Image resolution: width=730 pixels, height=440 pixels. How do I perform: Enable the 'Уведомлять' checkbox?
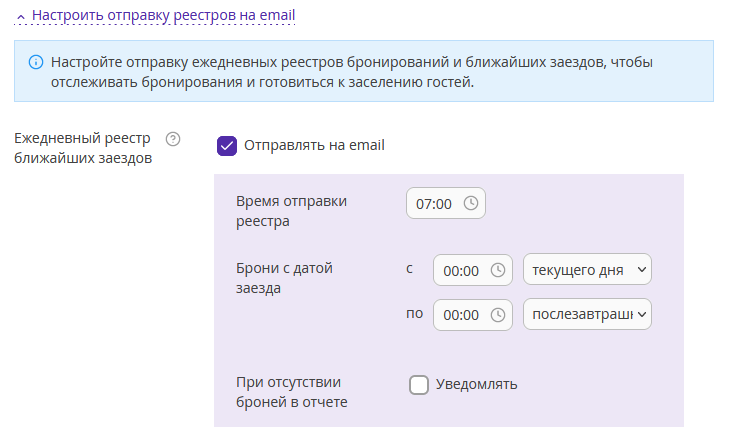pos(419,385)
